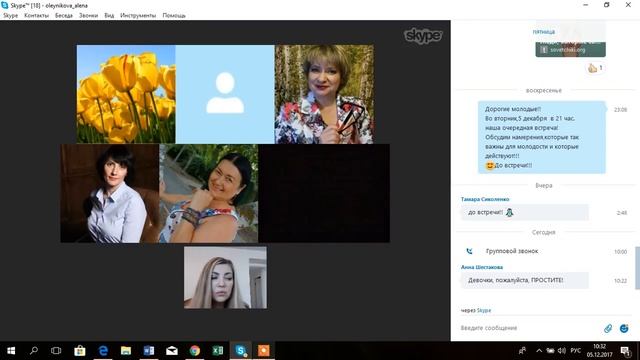Screen dimensions: 640x360
Task: Click the Групповой звонок entry
Action: (512, 251)
